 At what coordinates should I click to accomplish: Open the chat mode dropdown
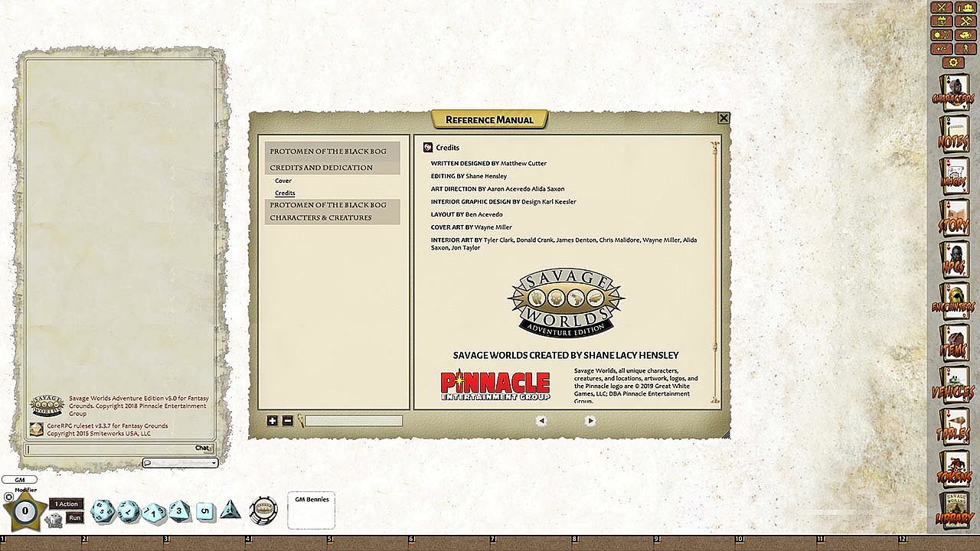(x=180, y=462)
